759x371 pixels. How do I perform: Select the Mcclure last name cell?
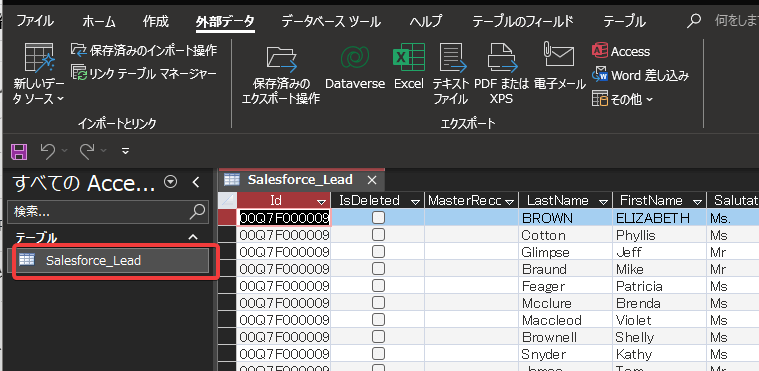[565, 303]
